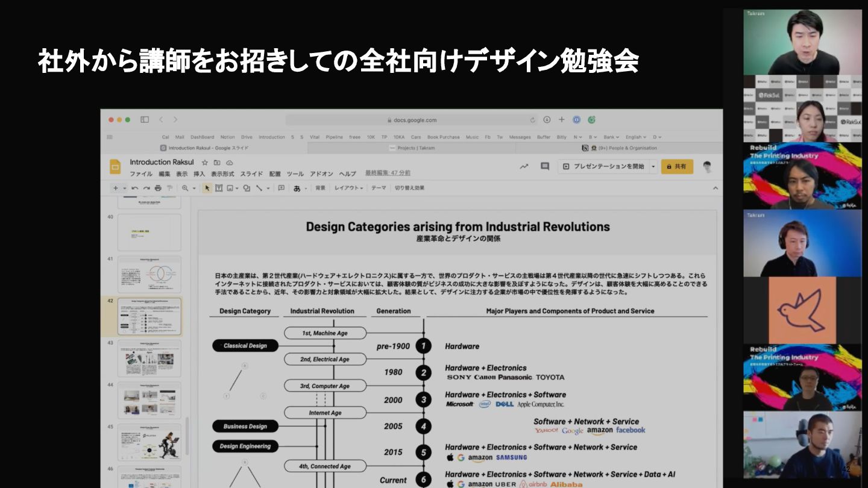Click the docs.google.com address bar
This screenshot has height=488, width=868.
click(x=410, y=120)
